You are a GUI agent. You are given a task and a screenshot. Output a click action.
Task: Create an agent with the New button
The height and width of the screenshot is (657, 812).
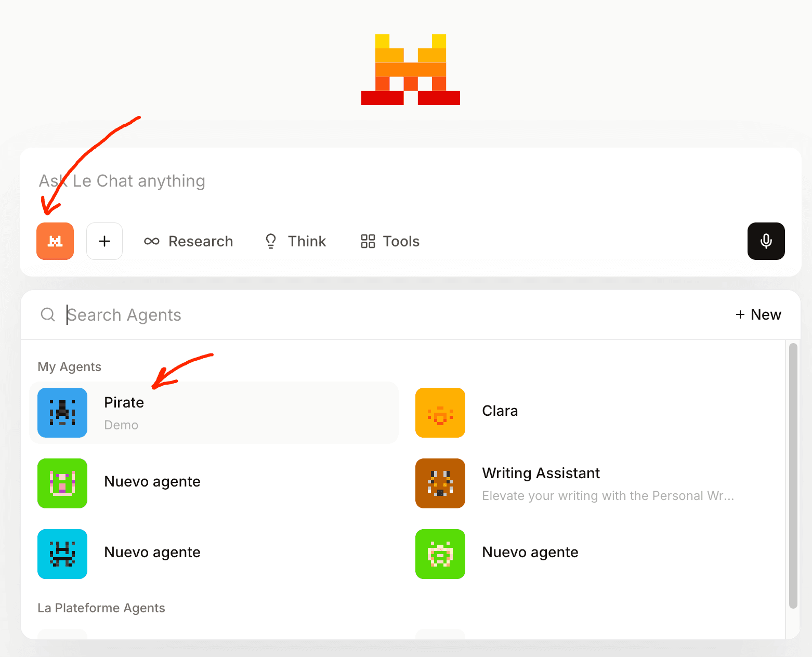click(x=758, y=314)
